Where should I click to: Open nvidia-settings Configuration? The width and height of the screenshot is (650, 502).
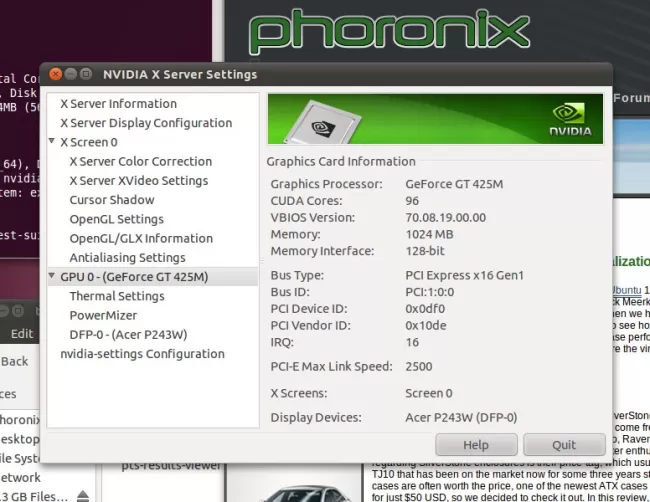tap(142, 354)
